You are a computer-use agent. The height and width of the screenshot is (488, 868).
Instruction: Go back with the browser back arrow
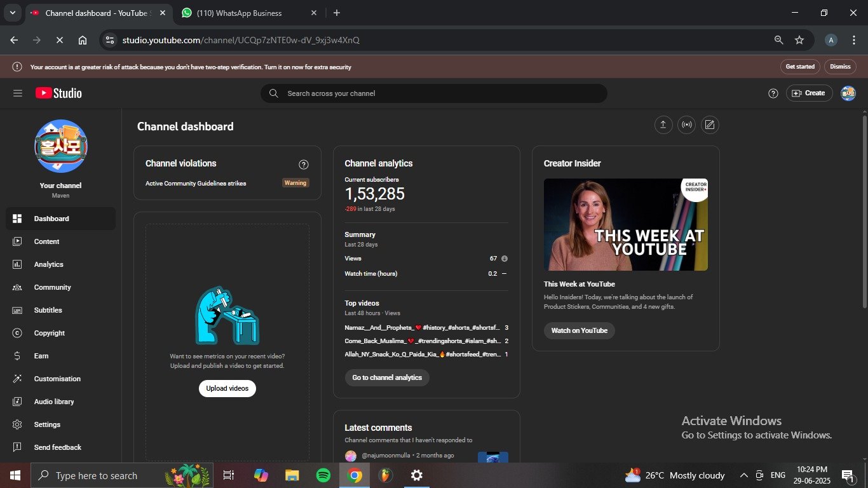coord(14,40)
